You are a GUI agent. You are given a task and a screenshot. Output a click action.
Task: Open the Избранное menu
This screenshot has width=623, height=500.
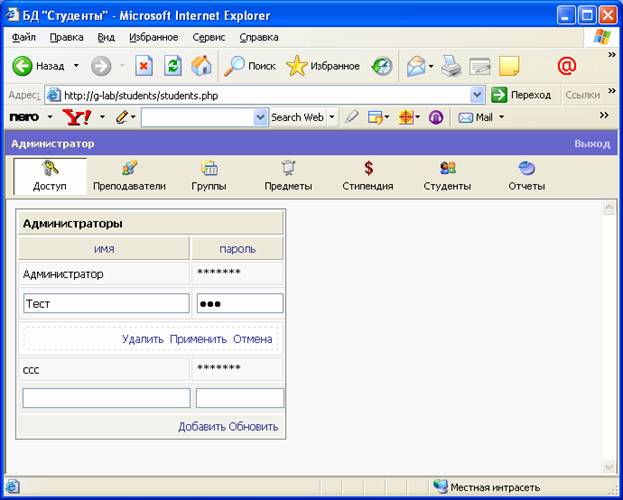[x=153, y=37]
